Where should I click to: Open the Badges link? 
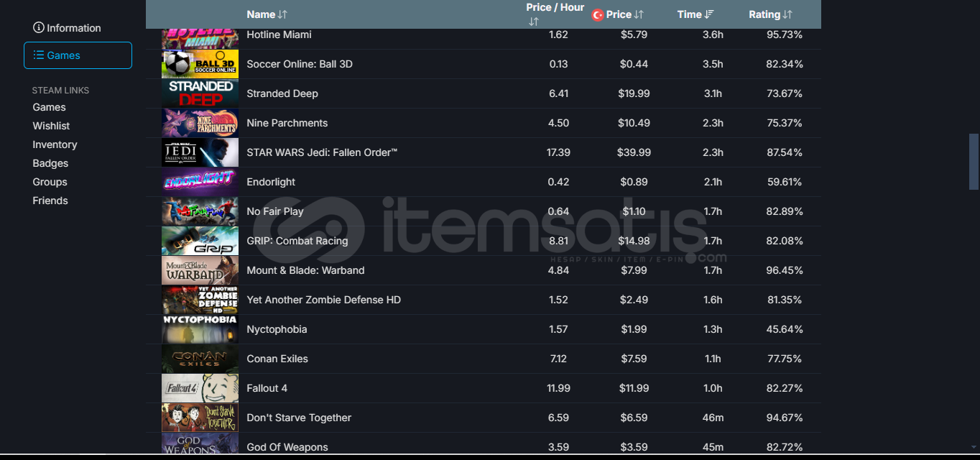tap(50, 163)
